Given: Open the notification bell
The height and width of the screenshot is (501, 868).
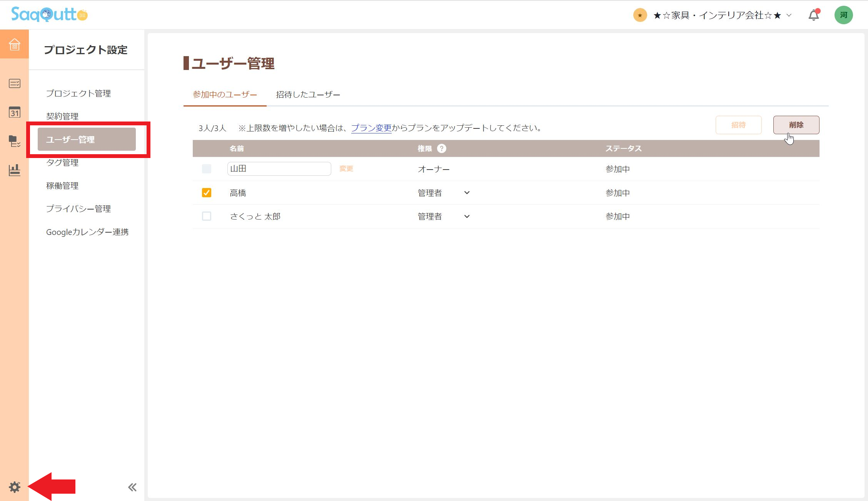Looking at the screenshot, I should tap(813, 15).
